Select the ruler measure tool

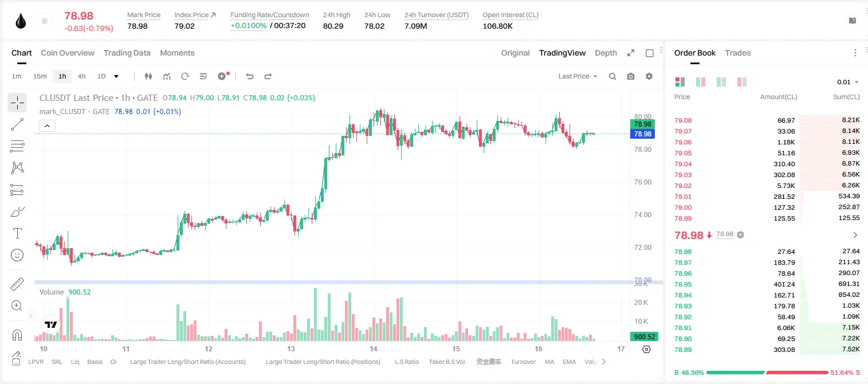click(17, 284)
